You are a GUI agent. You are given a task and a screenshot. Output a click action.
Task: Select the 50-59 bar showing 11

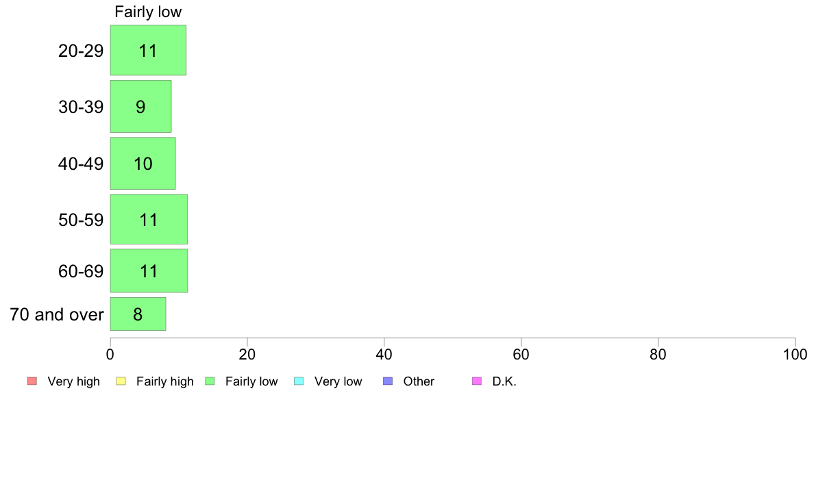(149, 219)
